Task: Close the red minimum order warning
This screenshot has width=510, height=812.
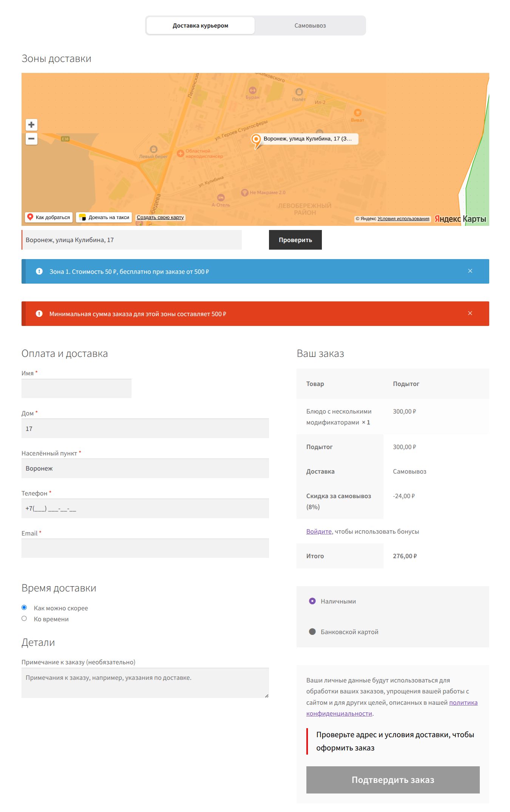Action: click(x=470, y=313)
